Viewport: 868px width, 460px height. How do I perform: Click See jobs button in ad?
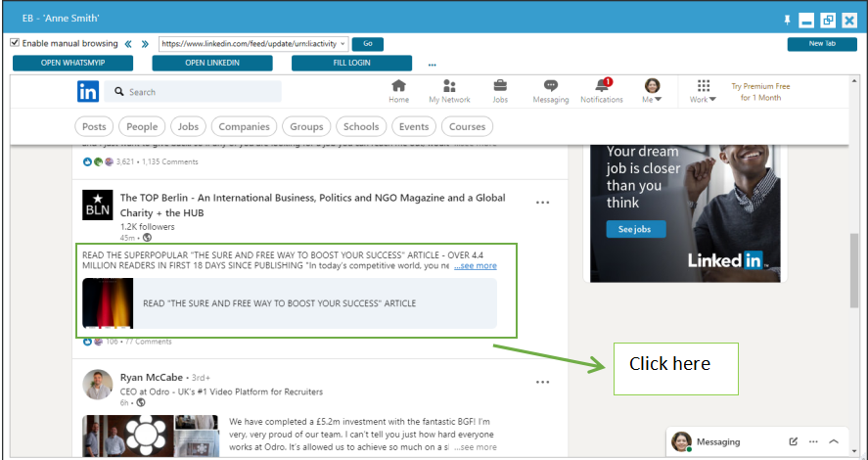tap(635, 229)
